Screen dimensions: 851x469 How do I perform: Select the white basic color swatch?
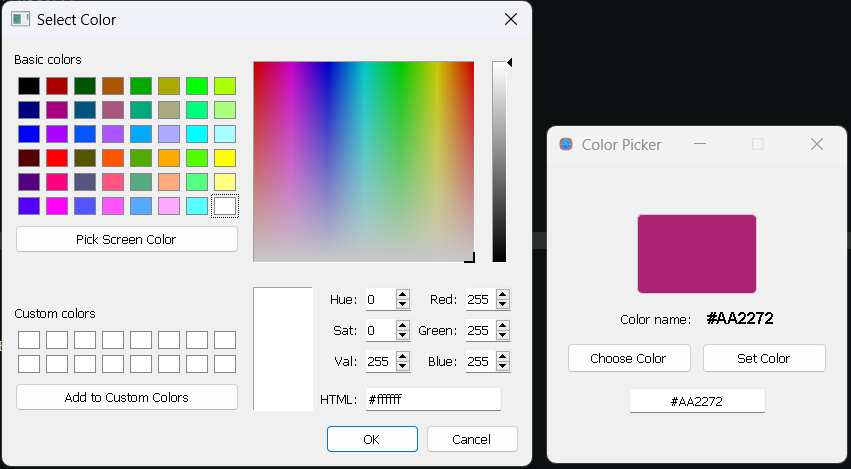click(x=225, y=206)
